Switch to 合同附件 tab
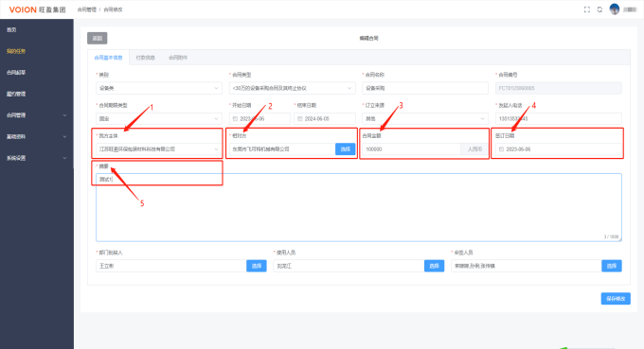 click(178, 58)
